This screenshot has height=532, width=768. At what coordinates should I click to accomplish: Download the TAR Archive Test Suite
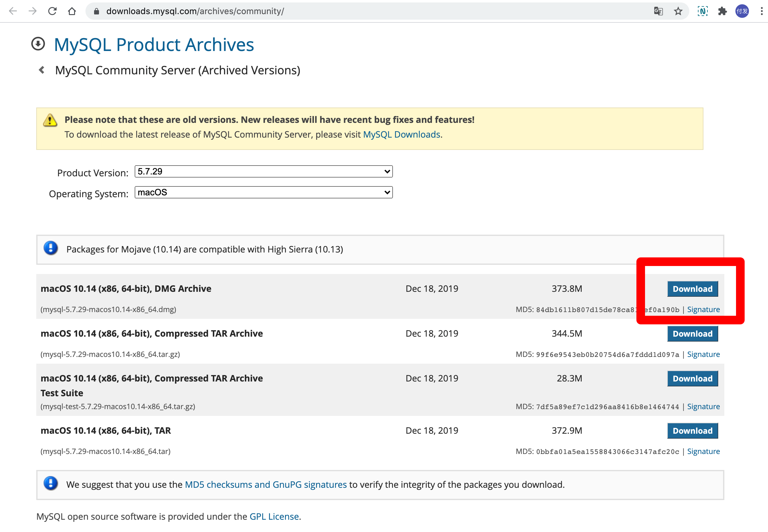692,379
